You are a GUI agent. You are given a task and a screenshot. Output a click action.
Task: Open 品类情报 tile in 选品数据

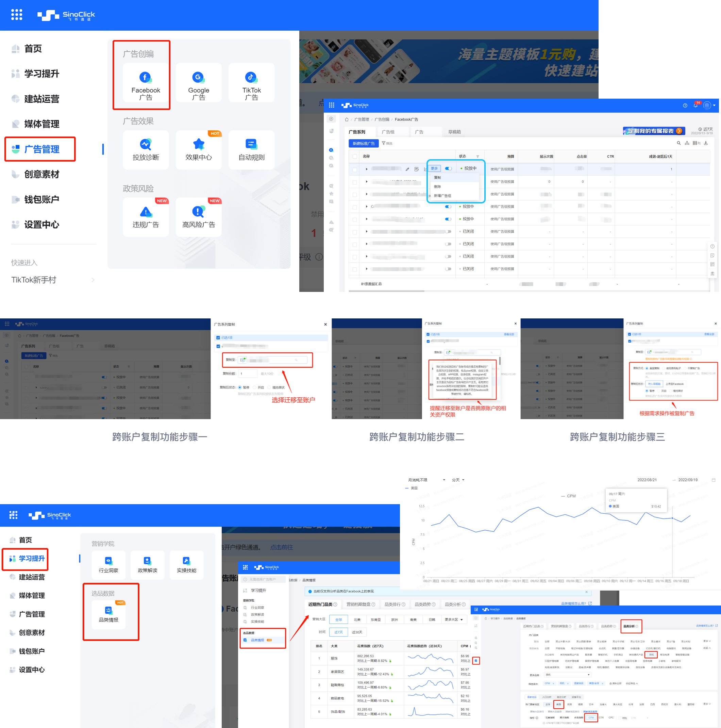pyautogui.click(x=108, y=614)
